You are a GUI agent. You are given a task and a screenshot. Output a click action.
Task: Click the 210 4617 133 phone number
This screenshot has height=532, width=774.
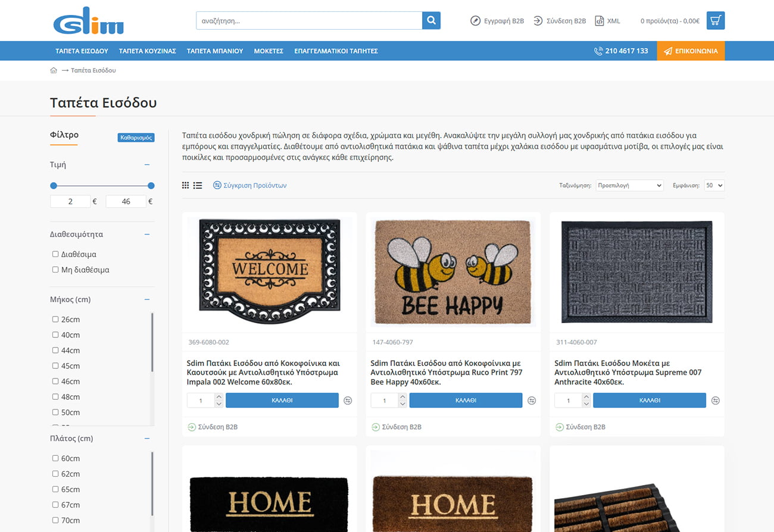[626, 51]
